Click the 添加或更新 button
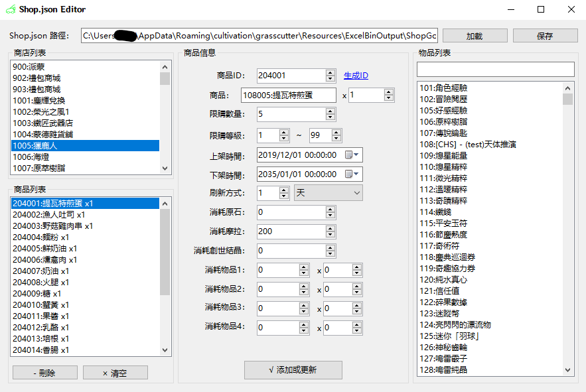 pos(293,370)
